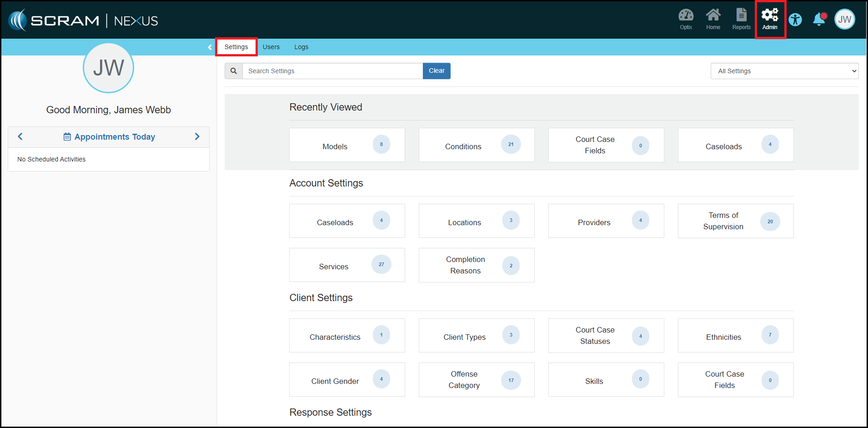Switch to the Logs tab

tap(301, 47)
